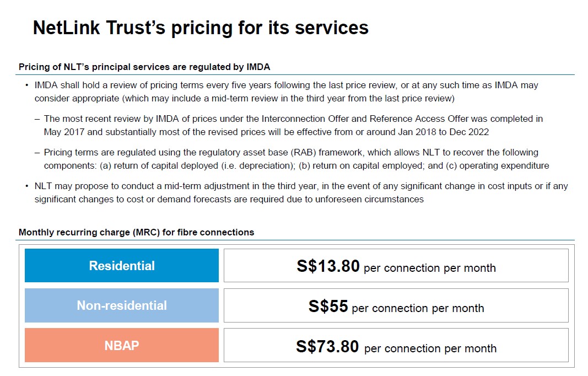
Task: Click "per connection per month" beside S$73.80
Action: point(430,348)
